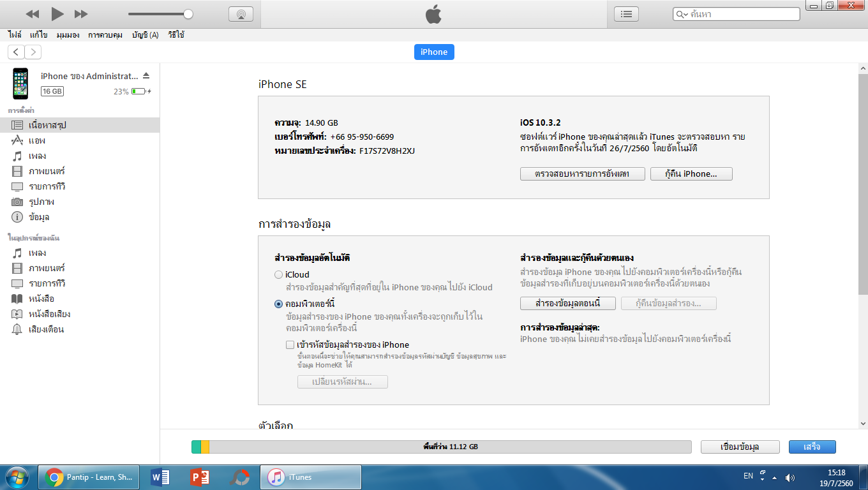The height and width of the screenshot is (490, 868).
Task: Open the รูปภาพ photos camera icon
Action: click(x=17, y=202)
